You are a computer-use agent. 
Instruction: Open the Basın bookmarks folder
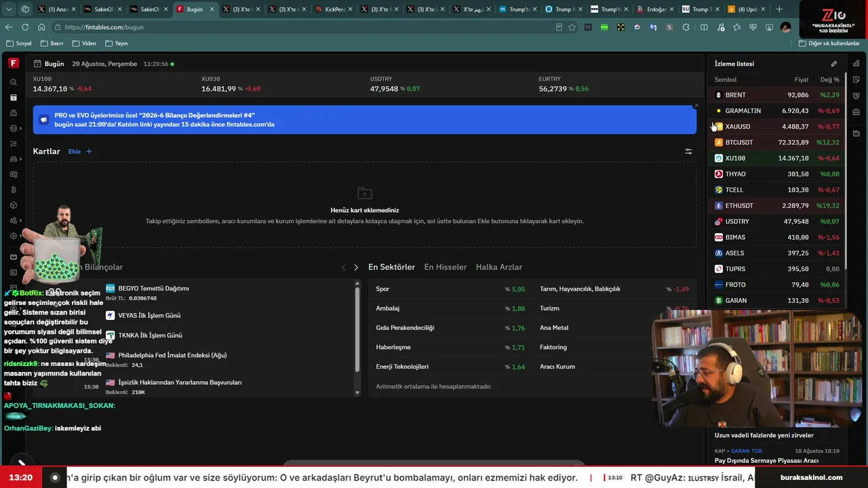tap(52, 43)
